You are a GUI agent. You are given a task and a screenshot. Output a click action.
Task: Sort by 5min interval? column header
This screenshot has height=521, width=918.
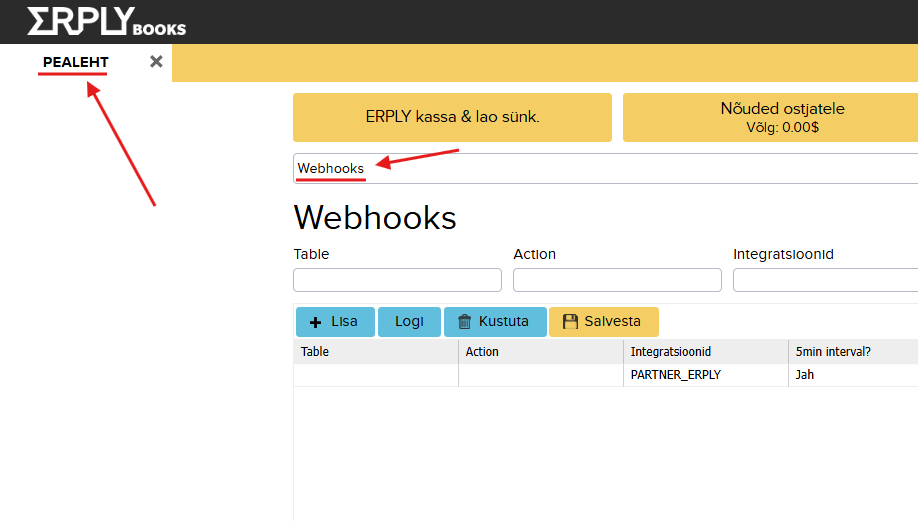pyautogui.click(x=852, y=352)
